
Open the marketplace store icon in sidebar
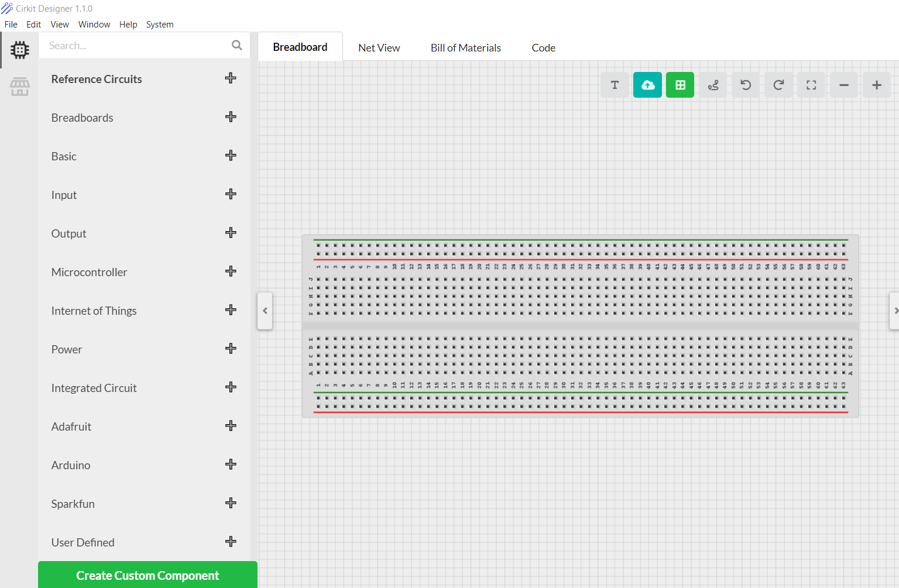[19, 87]
